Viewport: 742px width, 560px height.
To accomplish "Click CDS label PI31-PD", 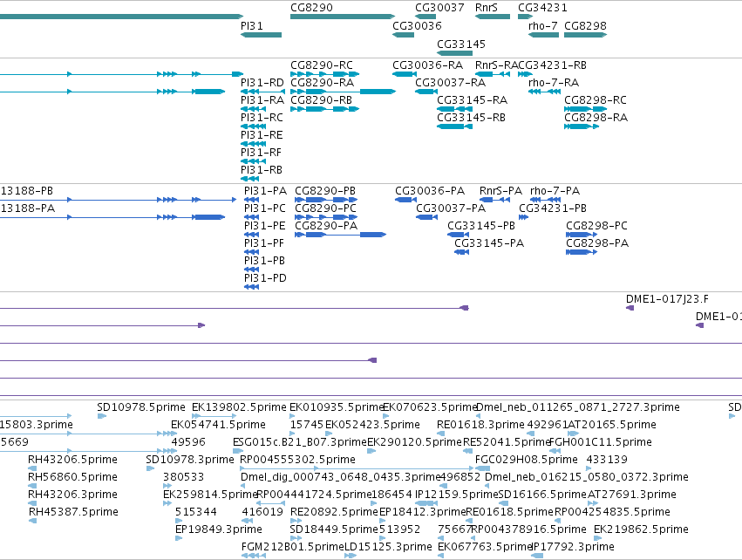I will pyautogui.click(x=265, y=278).
